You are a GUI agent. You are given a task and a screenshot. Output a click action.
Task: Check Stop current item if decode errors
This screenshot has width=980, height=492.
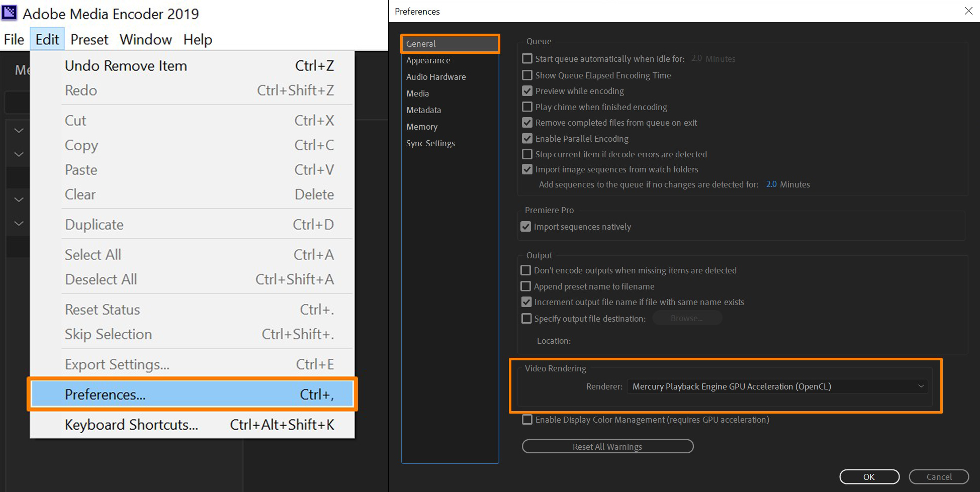coord(527,154)
